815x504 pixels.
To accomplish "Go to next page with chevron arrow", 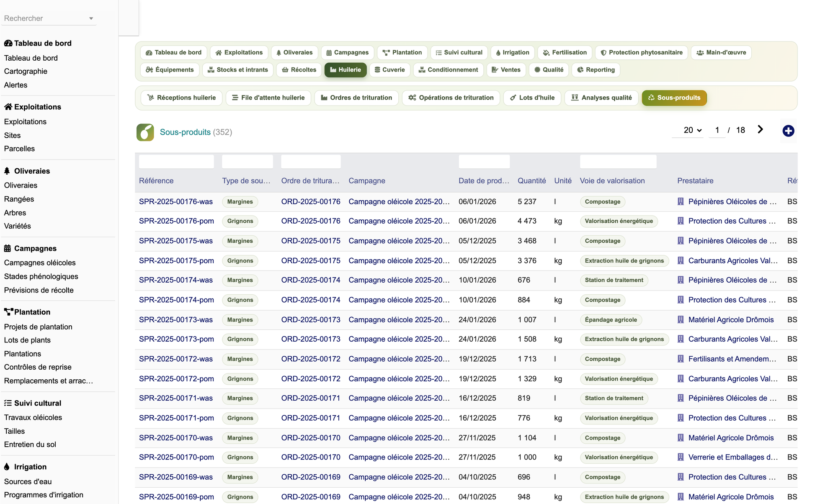I will (x=760, y=130).
